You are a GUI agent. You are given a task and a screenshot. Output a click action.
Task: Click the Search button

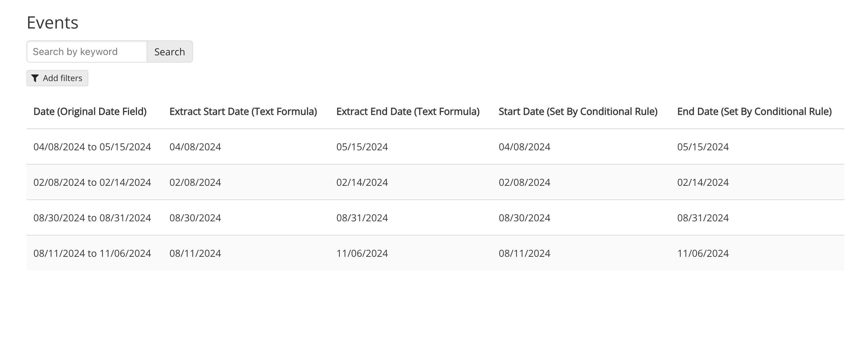(170, 52)
